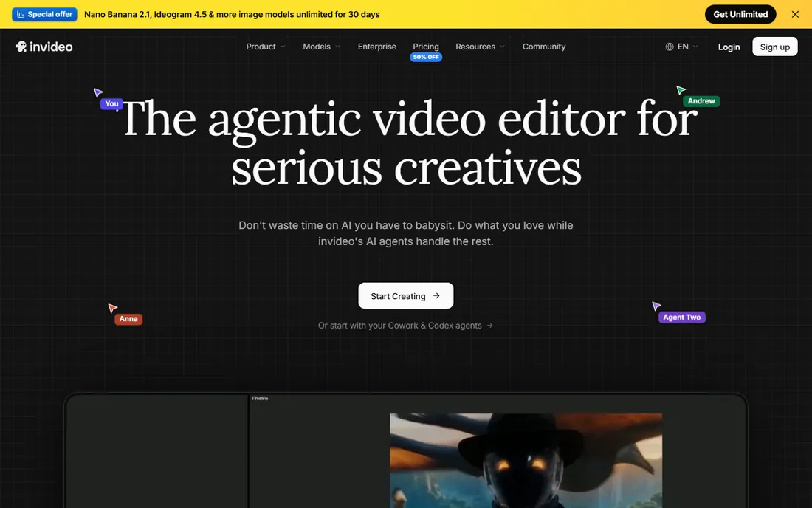Click the Special offer badge
This screenshot has height=508, width=812.
coord(44,14)
